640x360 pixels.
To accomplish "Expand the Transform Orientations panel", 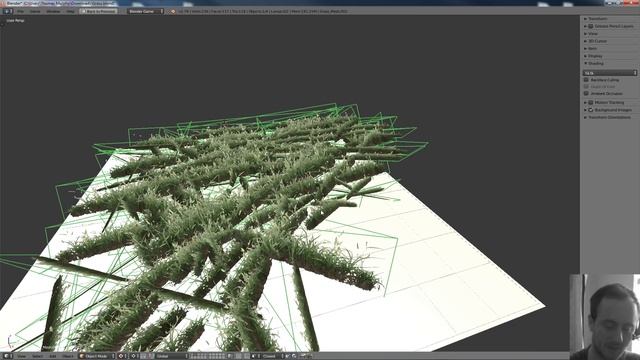I will coord(609,117).
